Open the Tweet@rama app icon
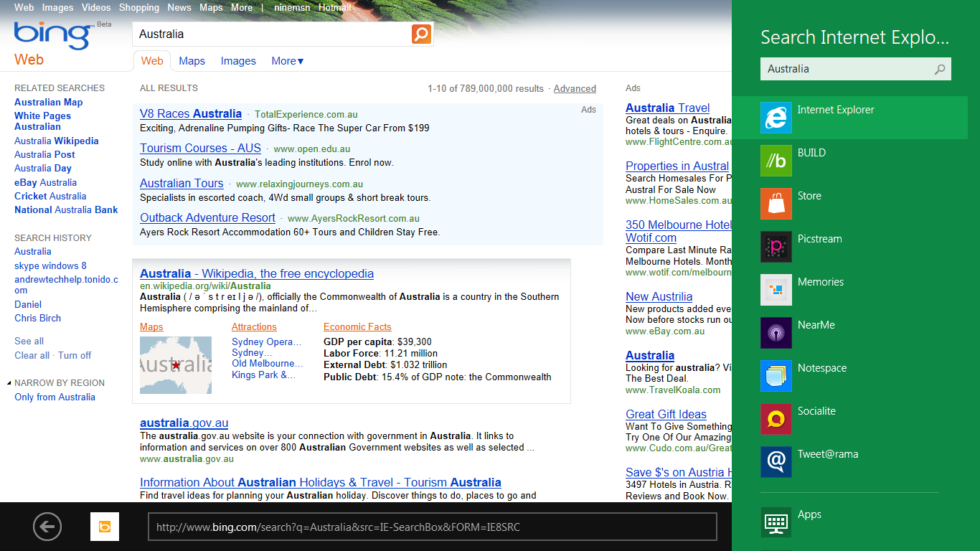 [x=776, y=462]
